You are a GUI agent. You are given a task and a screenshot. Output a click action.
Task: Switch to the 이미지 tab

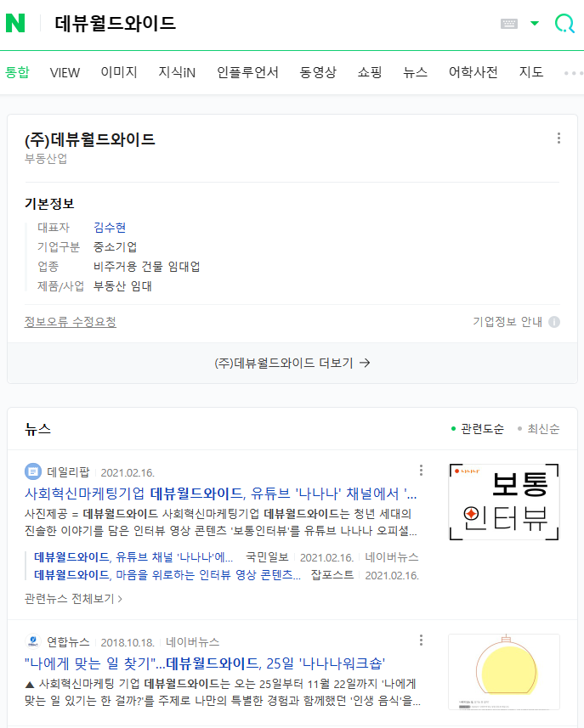click(x=119, y=72)
